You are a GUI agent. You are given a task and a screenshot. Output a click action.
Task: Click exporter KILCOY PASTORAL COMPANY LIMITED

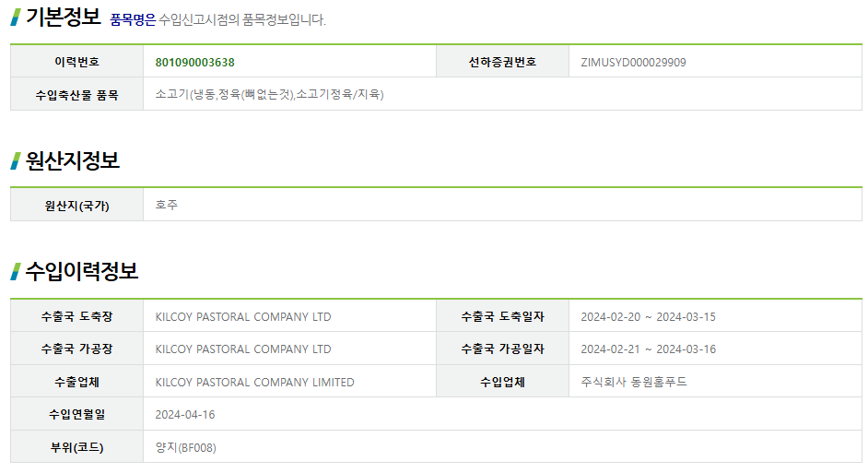(x=254, y=382)
